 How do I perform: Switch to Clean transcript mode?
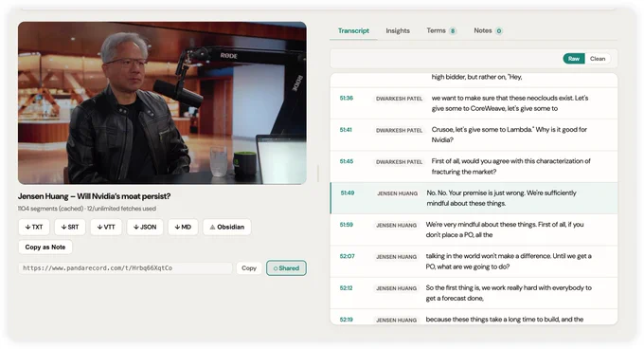click(x=598, y=59)
